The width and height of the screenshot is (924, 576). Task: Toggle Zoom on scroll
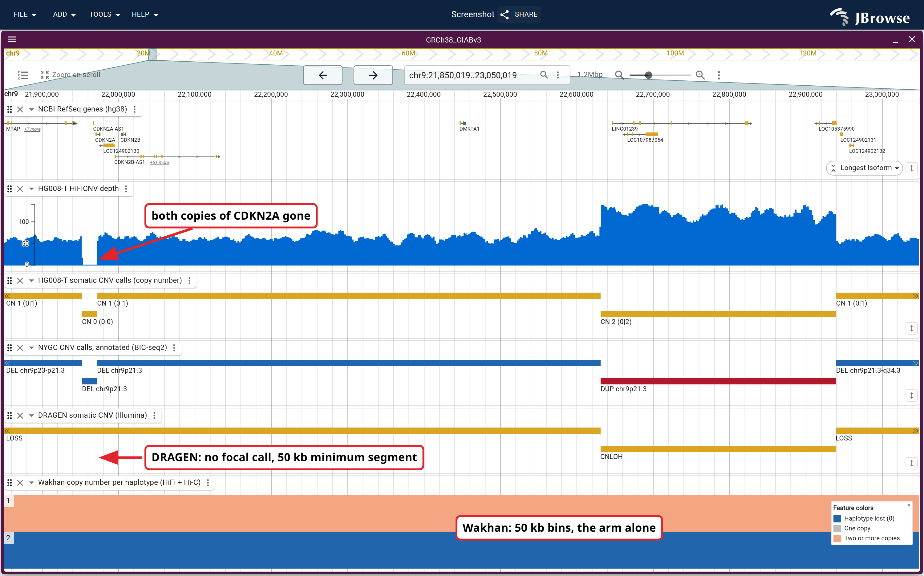tap(71, 75)
